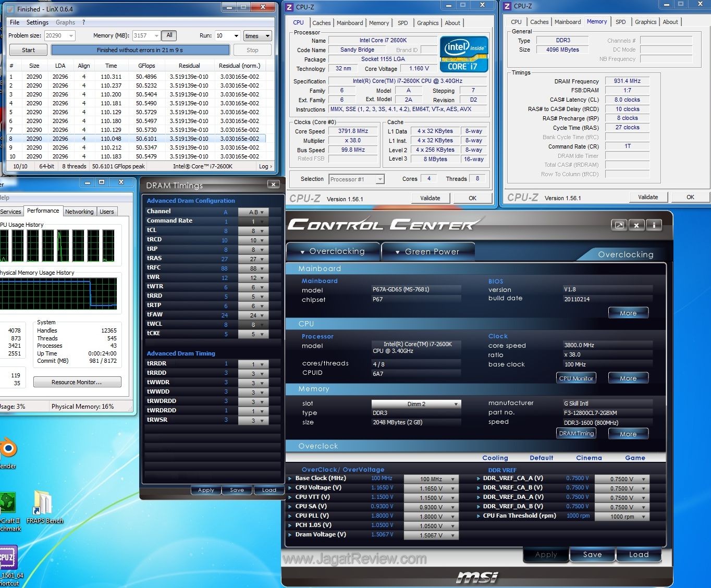Click the Control Center info icon

click(654, 225)
